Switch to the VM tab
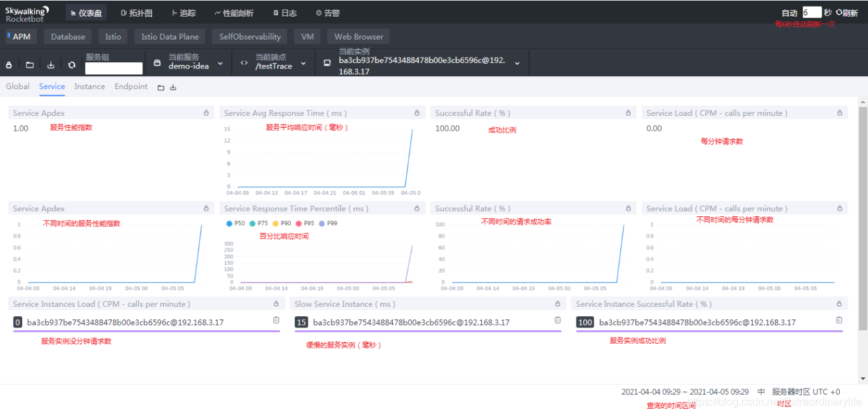868x414 pixels. click(x=307, y=37)
